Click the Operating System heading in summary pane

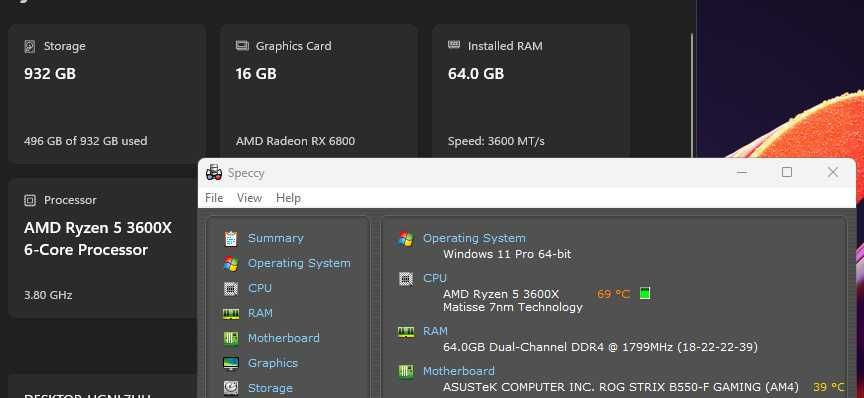pyautogui.click(x=474, y=238)
